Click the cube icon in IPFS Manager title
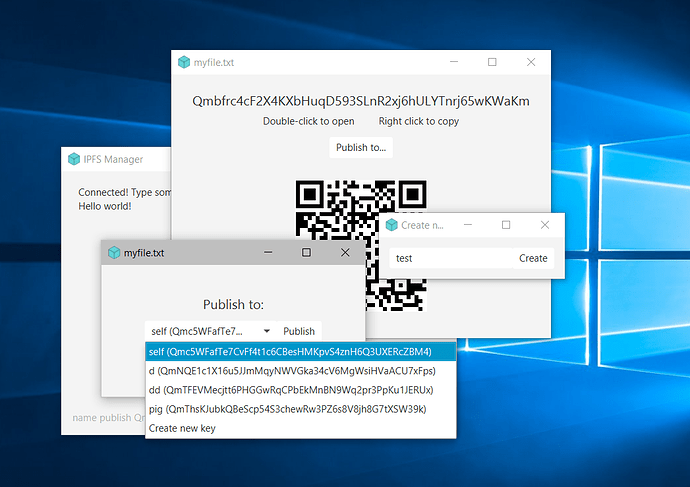This screenshot has width=690, height=487. coord(74,159)
